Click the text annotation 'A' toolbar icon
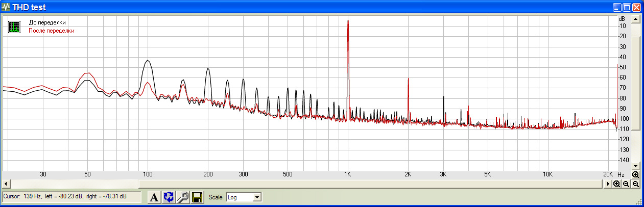 154,197
